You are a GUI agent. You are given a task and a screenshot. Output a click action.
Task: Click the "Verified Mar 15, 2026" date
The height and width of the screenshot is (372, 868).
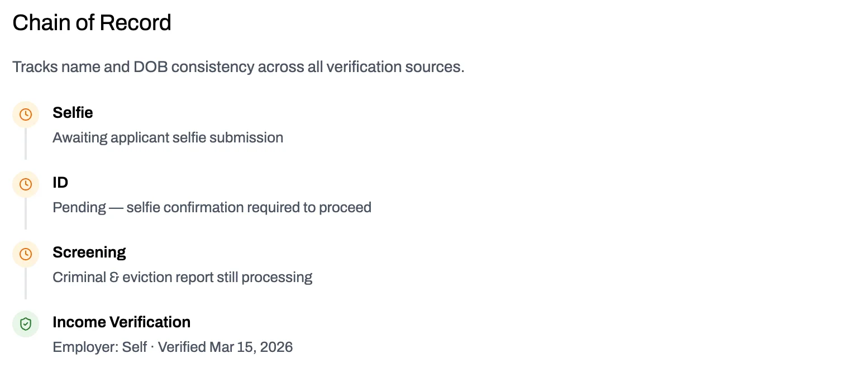pyautogui.click(x=225, y=347)
